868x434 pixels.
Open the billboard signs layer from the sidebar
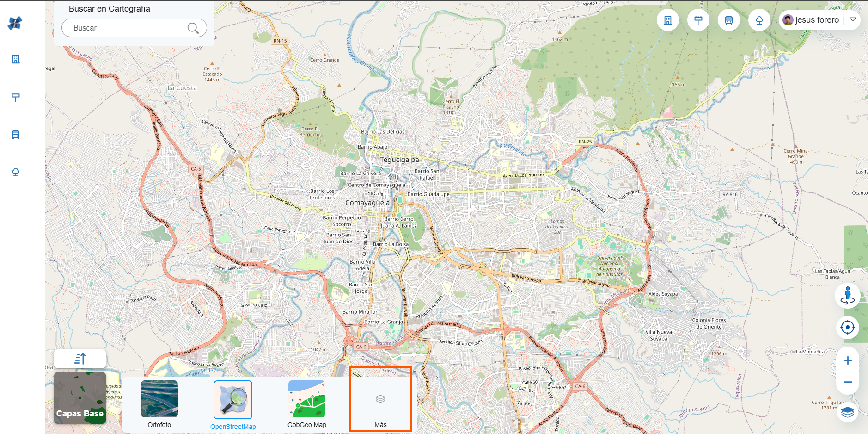[15, 97]
